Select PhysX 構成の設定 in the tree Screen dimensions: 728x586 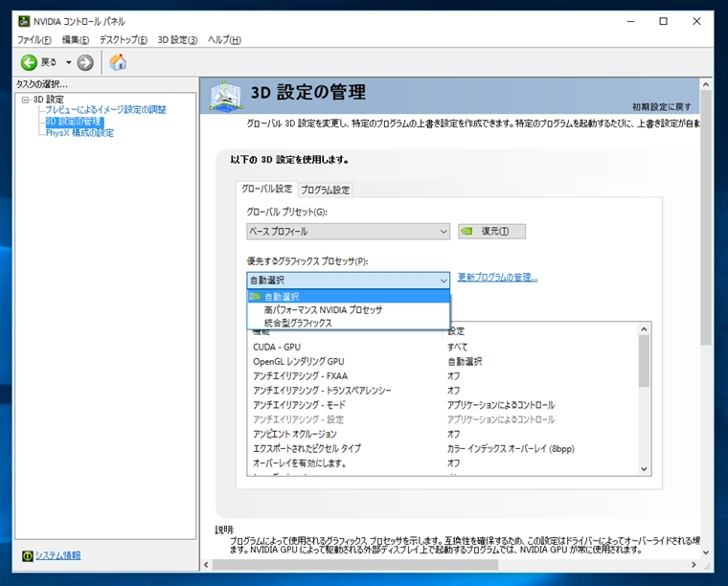pos(80,133)
